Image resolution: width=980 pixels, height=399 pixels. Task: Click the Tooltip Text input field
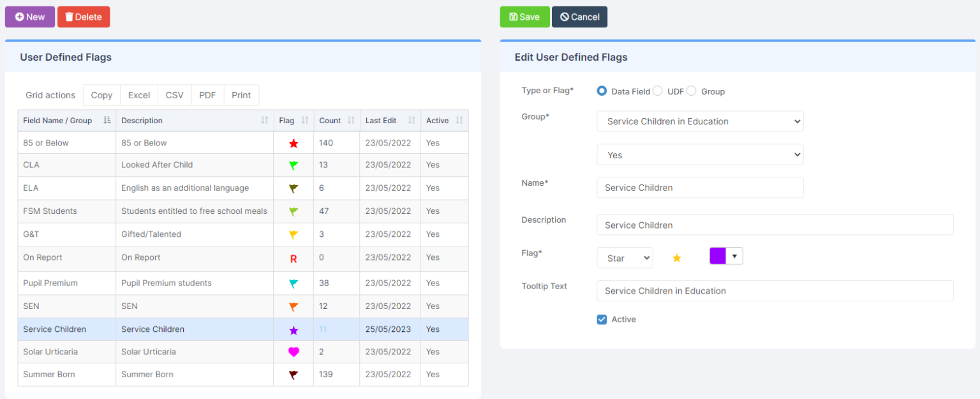(x=775, y=290)
